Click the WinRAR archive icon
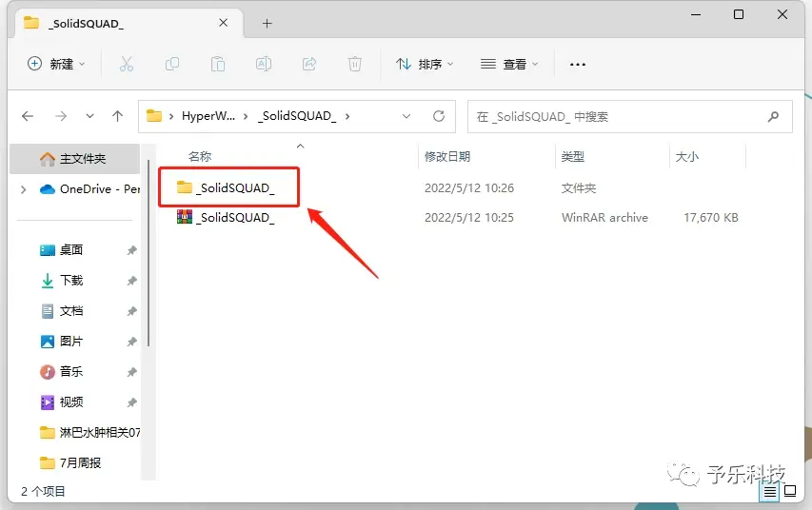812x510 pixels. coord(185,217)
